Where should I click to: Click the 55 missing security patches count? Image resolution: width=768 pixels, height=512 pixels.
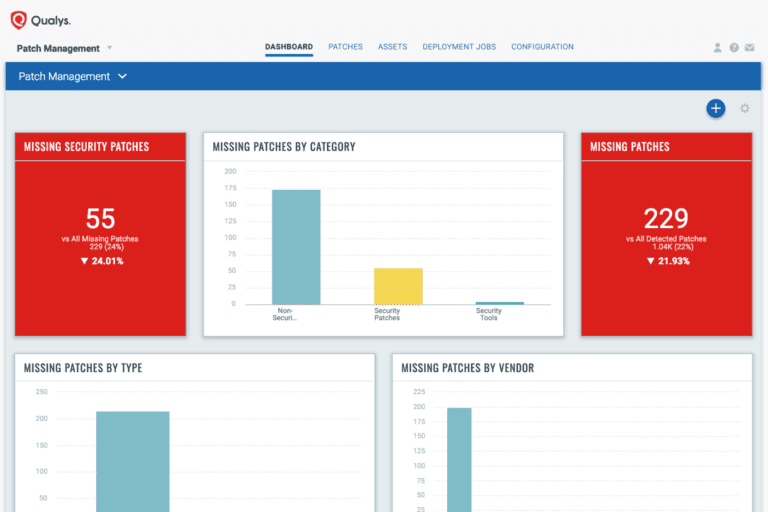click(x=100, y=219)
